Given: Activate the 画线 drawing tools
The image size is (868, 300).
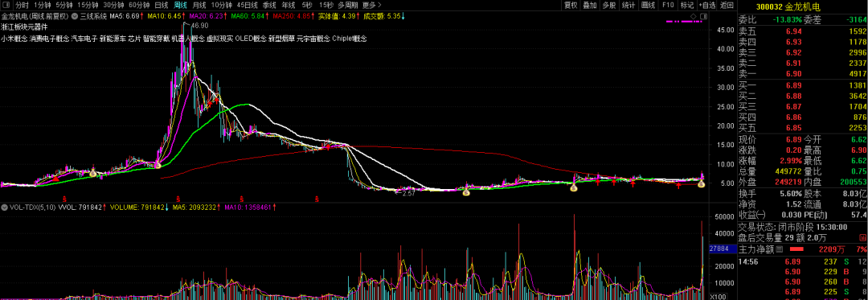Looking at the screenshot, I should pos(648,5).
